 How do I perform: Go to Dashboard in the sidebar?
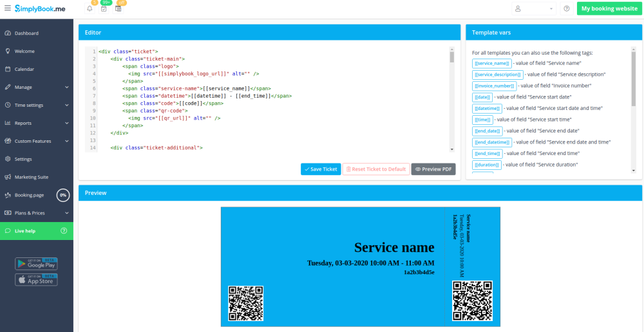[x=26, y=33]
